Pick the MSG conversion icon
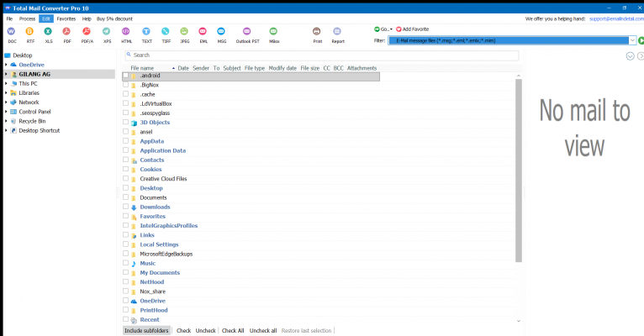The width and height of the screenshot is (644, 336). point(221,32)
